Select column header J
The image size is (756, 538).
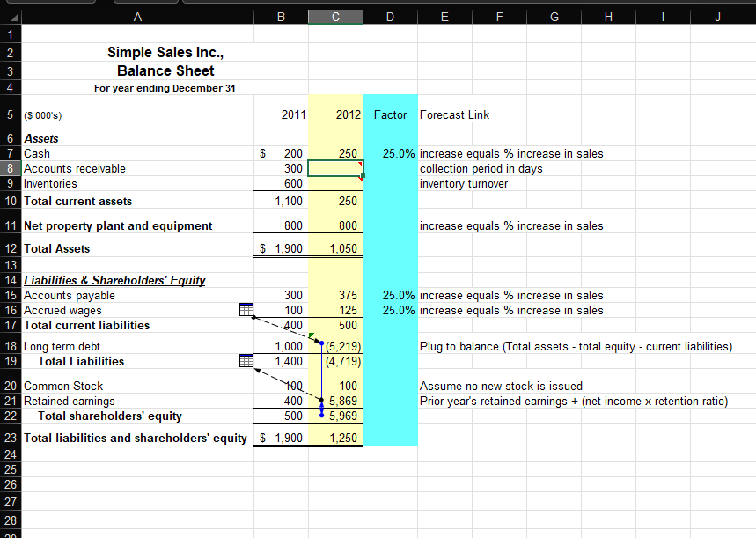coord(717,16)
